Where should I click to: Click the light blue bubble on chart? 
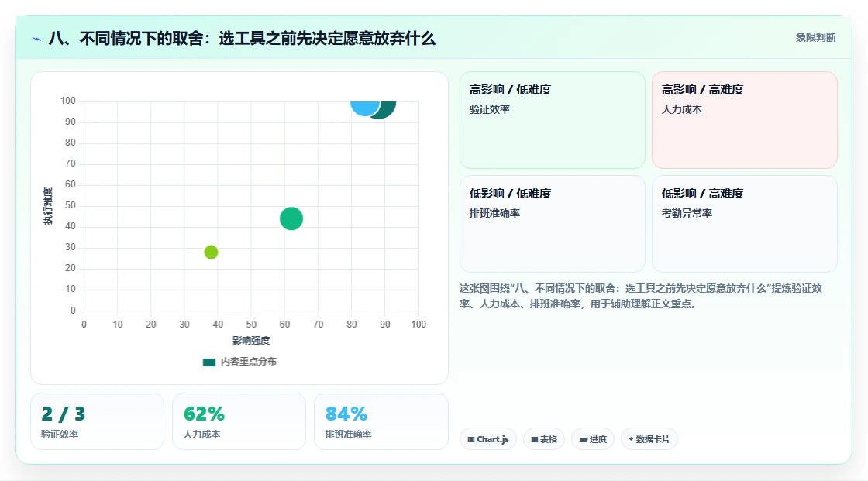click(365, 107)
